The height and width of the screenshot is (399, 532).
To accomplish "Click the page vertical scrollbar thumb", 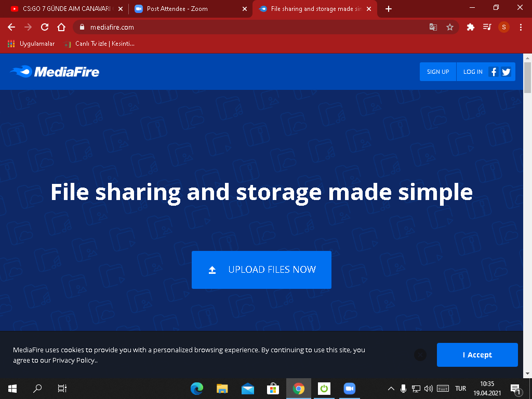I will (528, 78).
